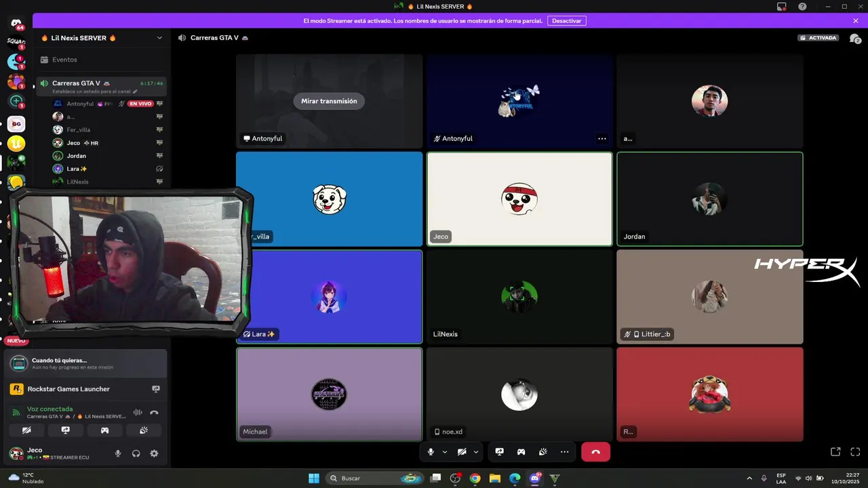
Task: Click the Jeco user avatar in panel
Action: 16,453
